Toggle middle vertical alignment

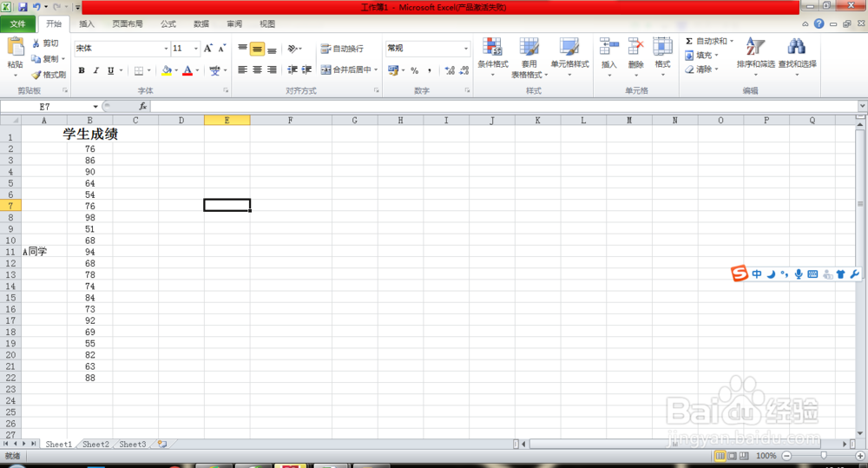(x=257, y=49)
